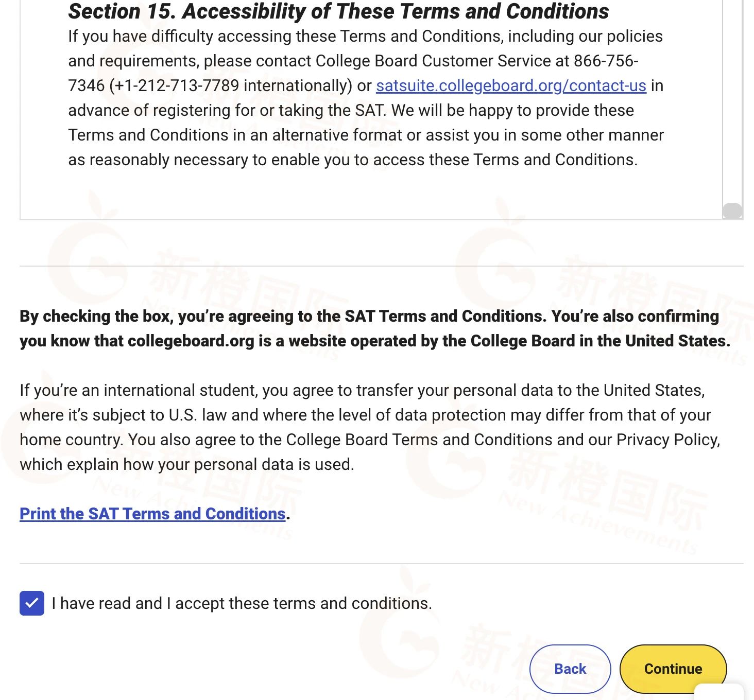The width and height of the screenshot is (754, 700).
Task: Click the "I have read and I accept" label
Action: pyautogui.click(x=242, y=603)
